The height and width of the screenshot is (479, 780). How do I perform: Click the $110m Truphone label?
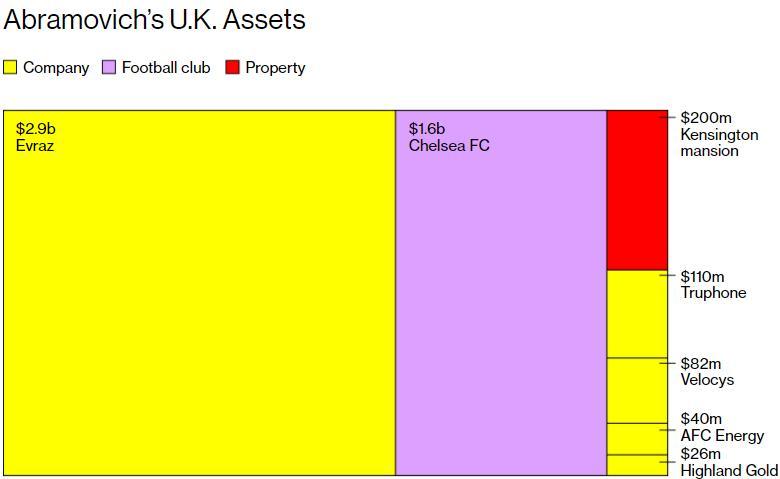(713, 285)
